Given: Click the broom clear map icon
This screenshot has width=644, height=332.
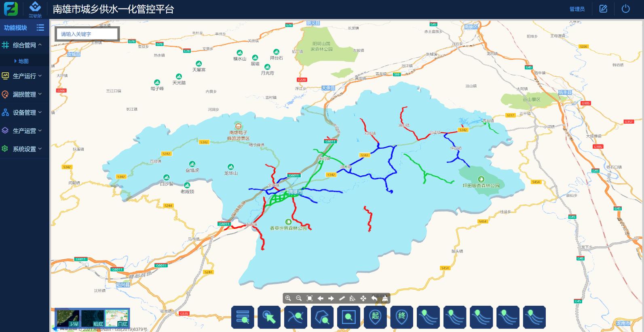Looking at the screenshot, I should 385,298.
